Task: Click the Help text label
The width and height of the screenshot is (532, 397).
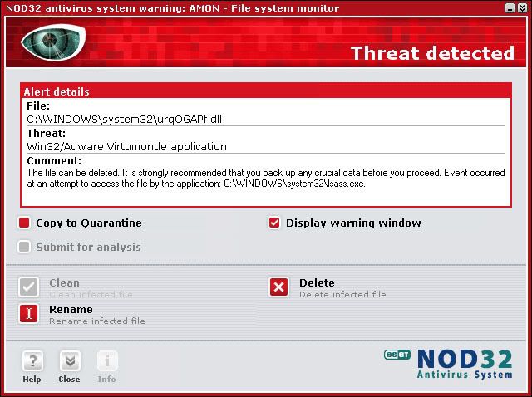Action: coord(32,379)
